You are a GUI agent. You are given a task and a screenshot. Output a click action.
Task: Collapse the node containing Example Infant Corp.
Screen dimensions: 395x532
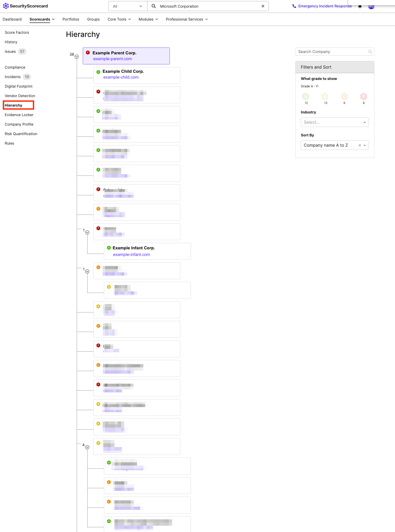click(x=87, y=232)
